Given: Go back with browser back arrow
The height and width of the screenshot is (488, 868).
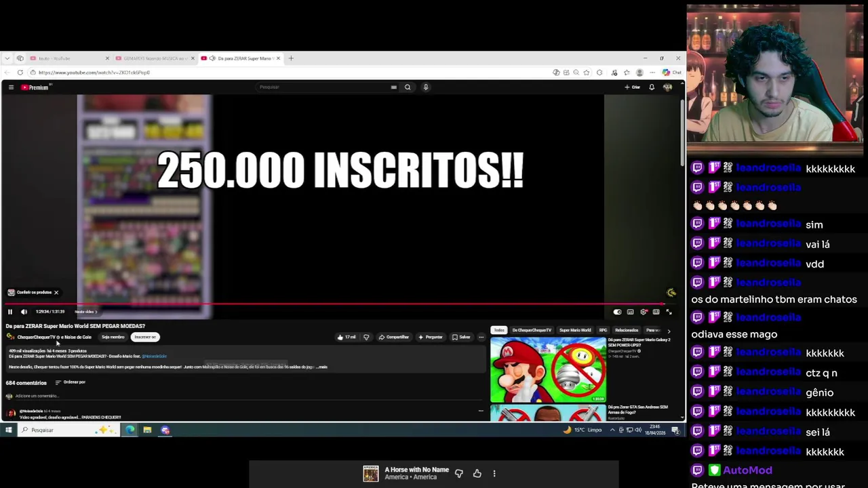Looking at the screenshot, I should point(7,73).
